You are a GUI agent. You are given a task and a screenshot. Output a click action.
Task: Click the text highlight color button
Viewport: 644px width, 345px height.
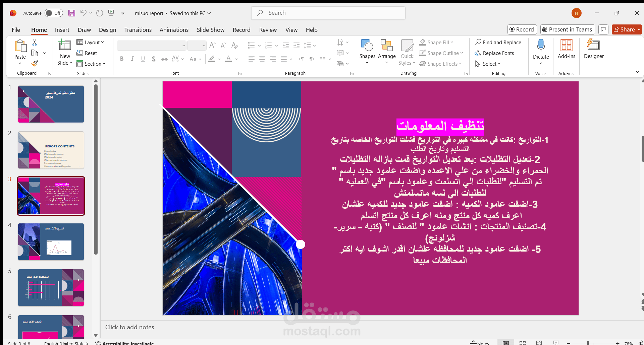tap(211, 59)
